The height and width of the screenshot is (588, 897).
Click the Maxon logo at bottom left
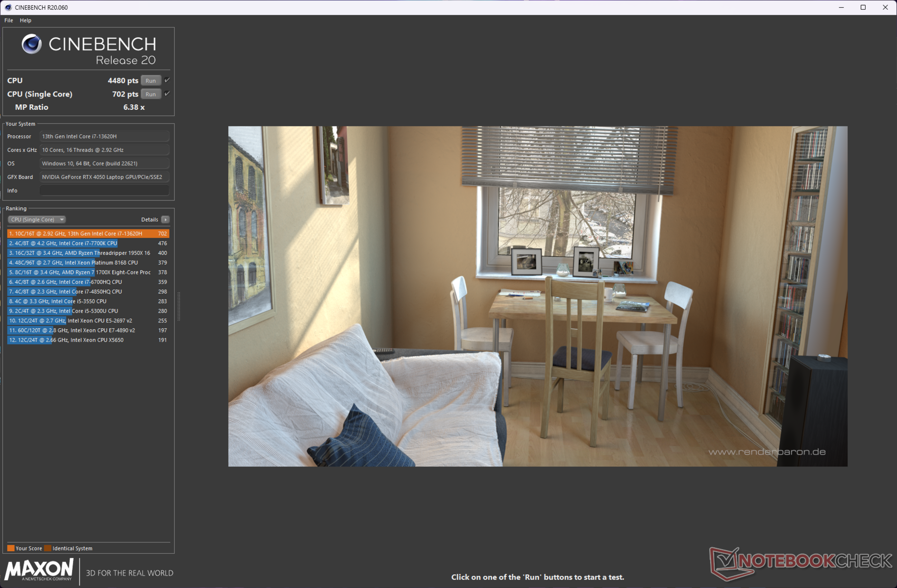[x=39, y=570]
